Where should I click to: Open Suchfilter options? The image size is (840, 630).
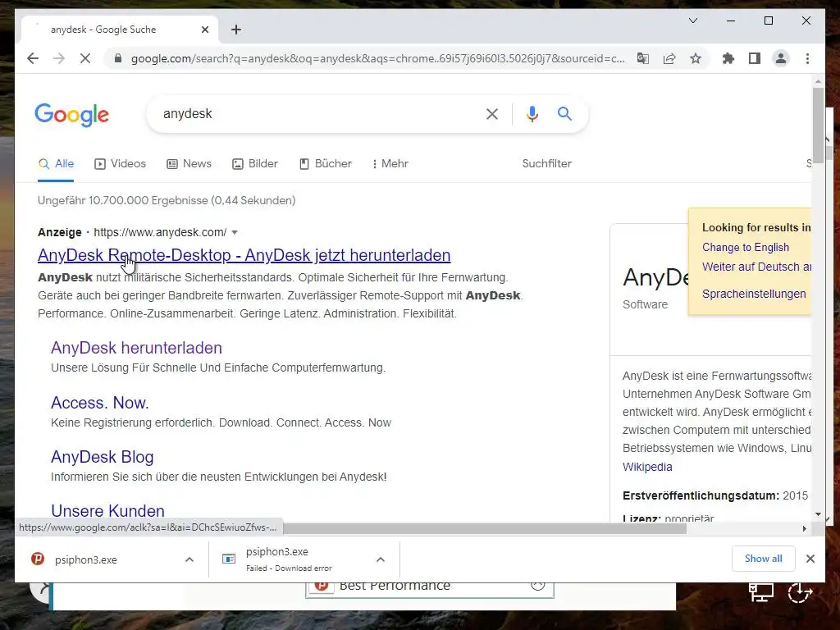click(x=547, y=163)
